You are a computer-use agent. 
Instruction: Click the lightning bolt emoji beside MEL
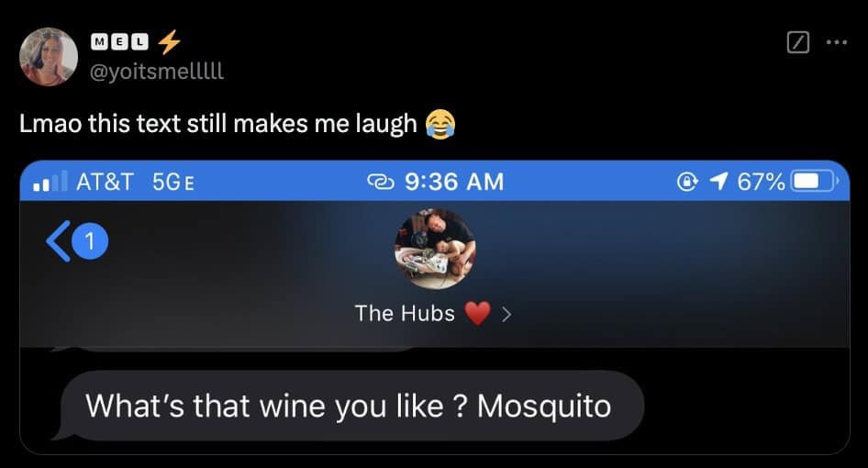(x=169, y=41)
